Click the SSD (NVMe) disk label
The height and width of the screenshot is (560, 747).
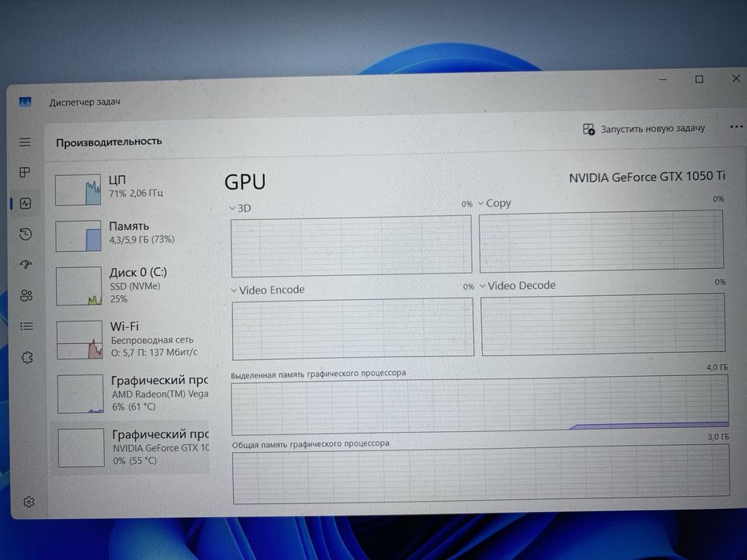click(x=135, y=286)
